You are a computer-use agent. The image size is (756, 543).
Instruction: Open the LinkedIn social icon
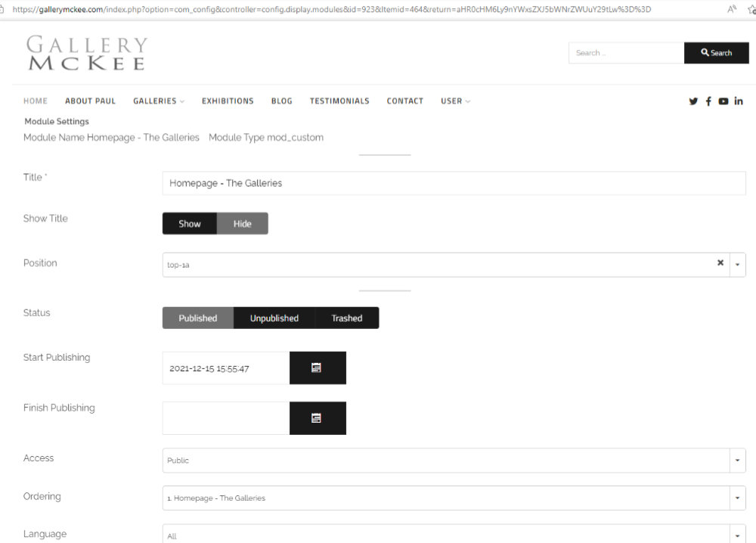coord(739,101)
